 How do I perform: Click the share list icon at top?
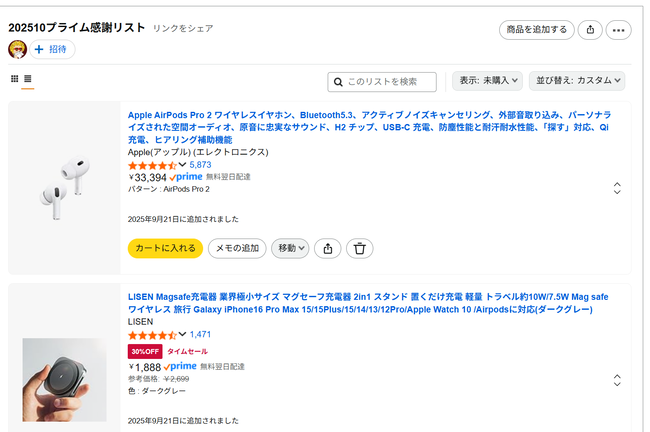click(591, 30)
